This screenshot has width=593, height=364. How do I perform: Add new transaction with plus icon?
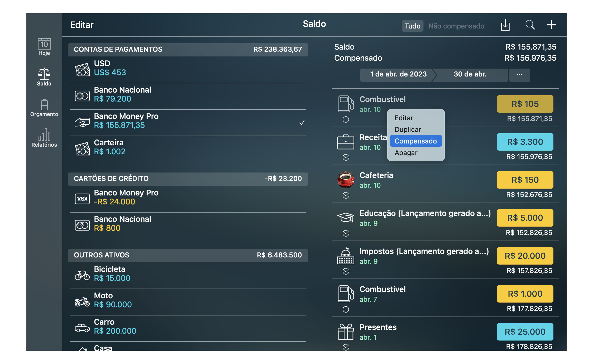(551, 25)
